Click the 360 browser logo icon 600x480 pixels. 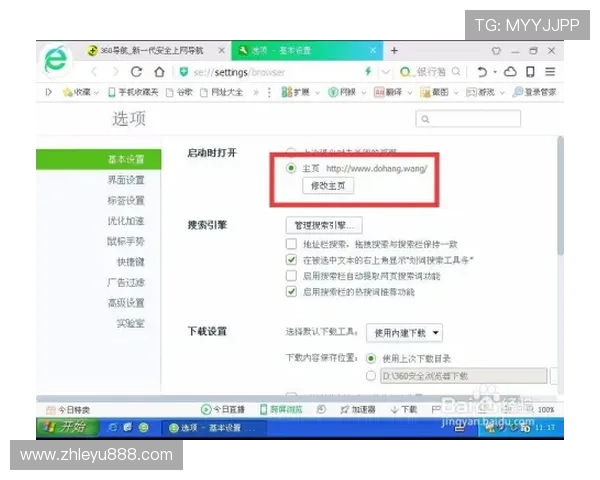click(x=56, y=60)
